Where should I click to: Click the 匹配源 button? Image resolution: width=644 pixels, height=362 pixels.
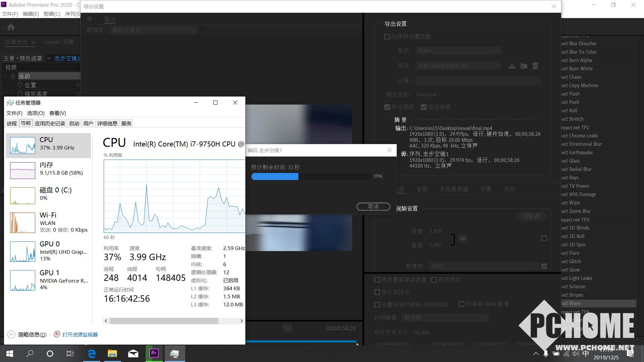click(x=532, y=216)
